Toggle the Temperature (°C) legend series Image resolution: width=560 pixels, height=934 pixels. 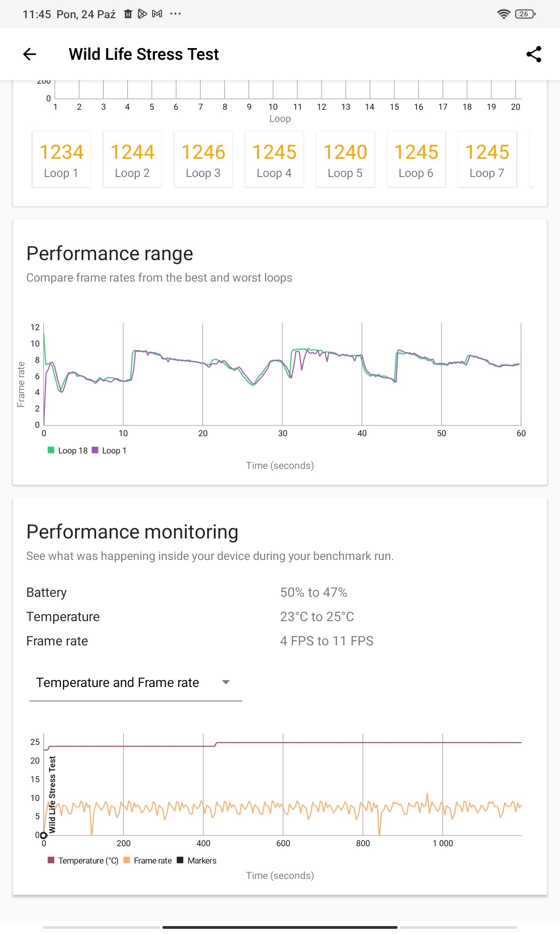(x=83, y=860)
